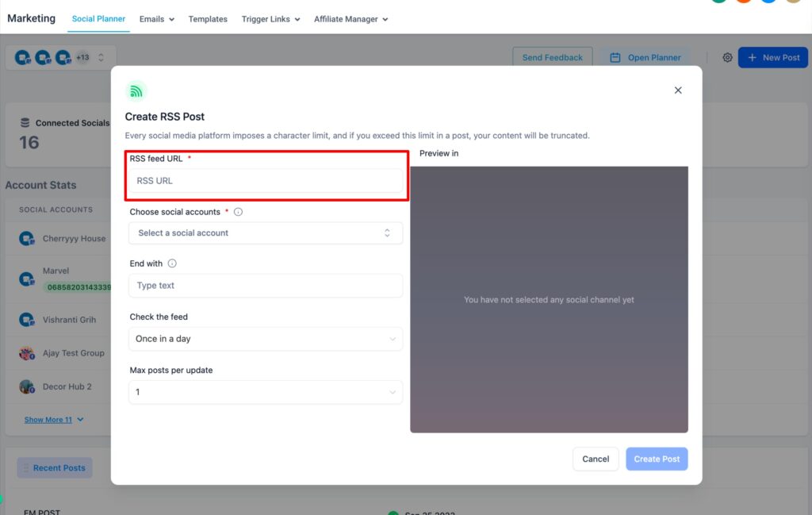Click Marvel account avatar
Screen dimensions: 812x515
pyautogui.click(x=26, y=279)
